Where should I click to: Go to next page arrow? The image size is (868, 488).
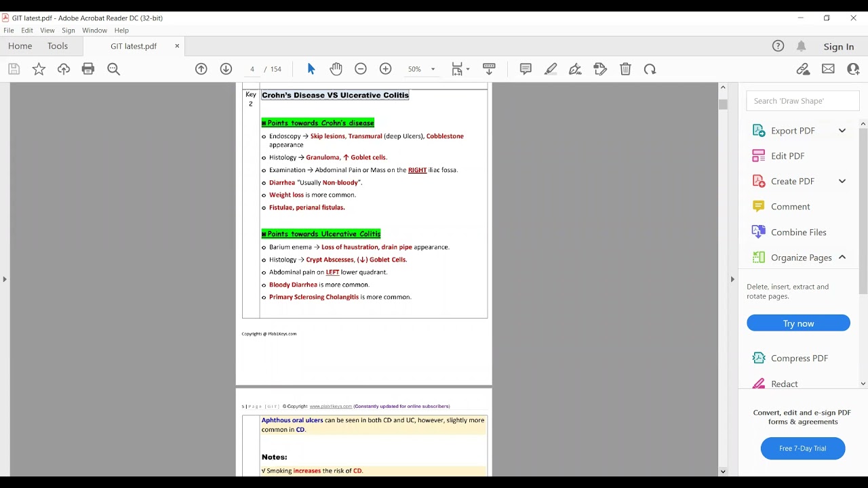tap(226, 69)
